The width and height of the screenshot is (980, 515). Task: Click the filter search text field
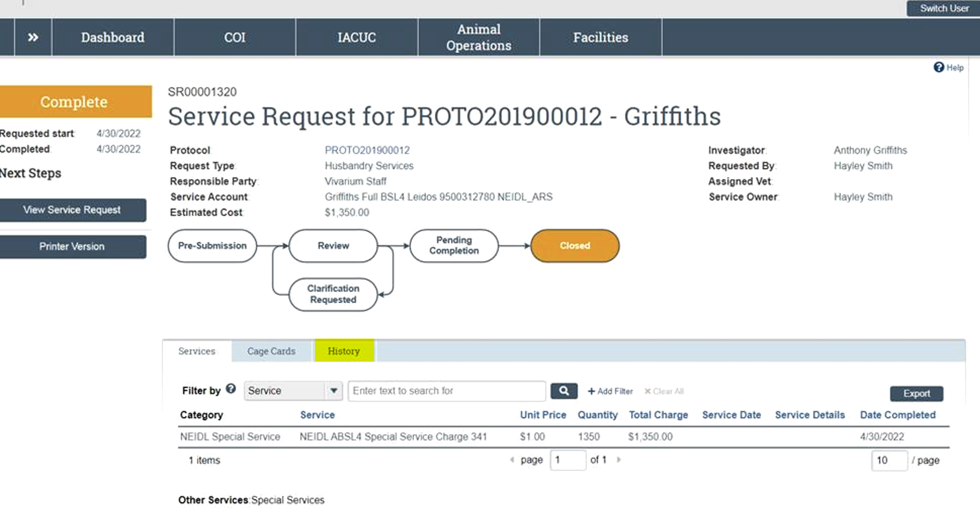pyautogui.click(x=446, y=391)
